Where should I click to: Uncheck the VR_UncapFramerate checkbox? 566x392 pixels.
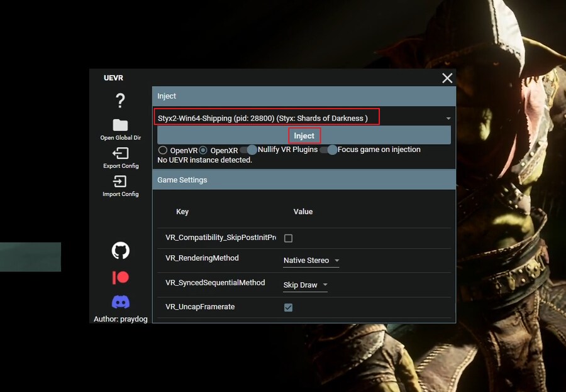[288, 307]
